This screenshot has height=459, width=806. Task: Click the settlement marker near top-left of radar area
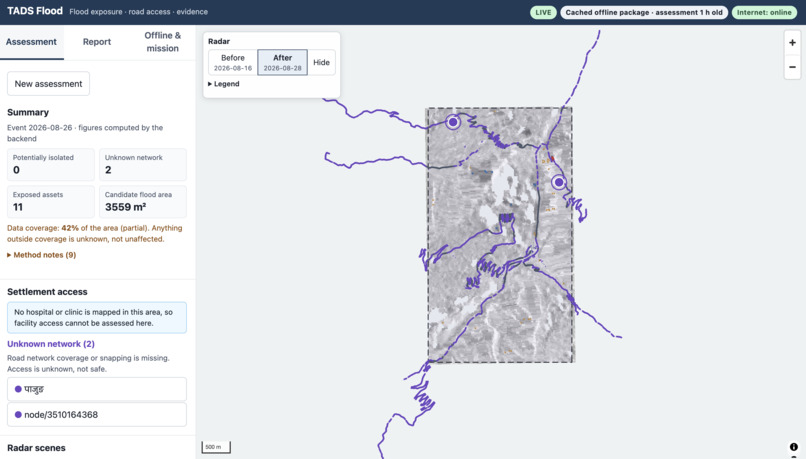453,122
